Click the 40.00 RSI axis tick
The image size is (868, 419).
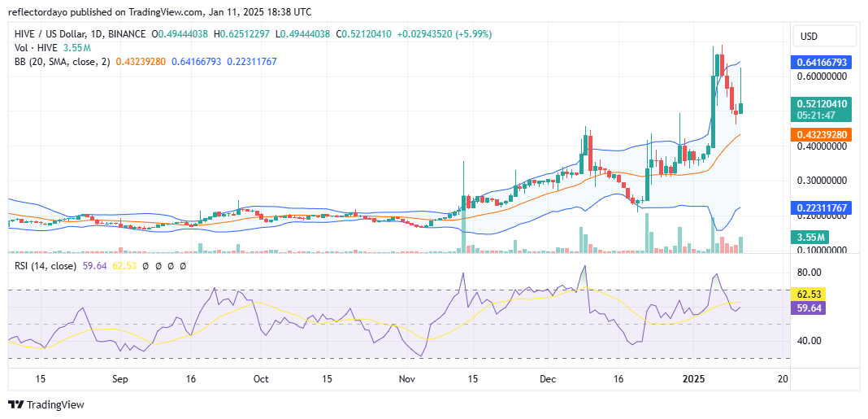pos(809,340)
